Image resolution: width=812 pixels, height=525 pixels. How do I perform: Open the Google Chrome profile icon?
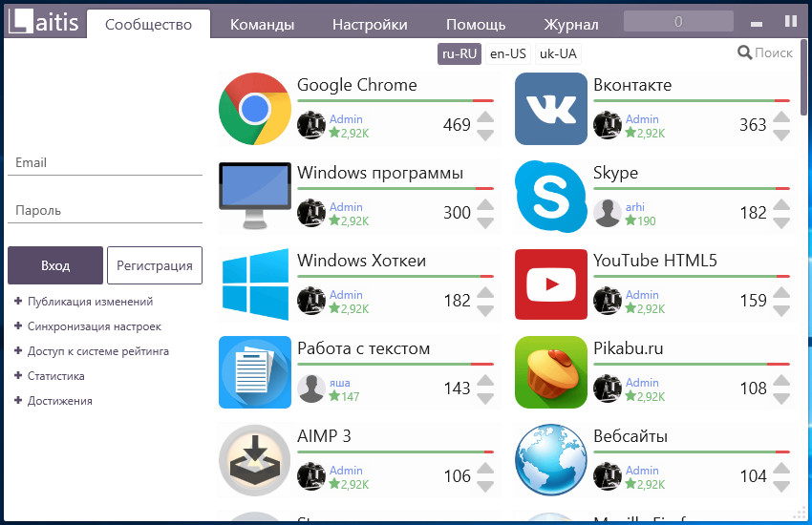click(255, 109)
